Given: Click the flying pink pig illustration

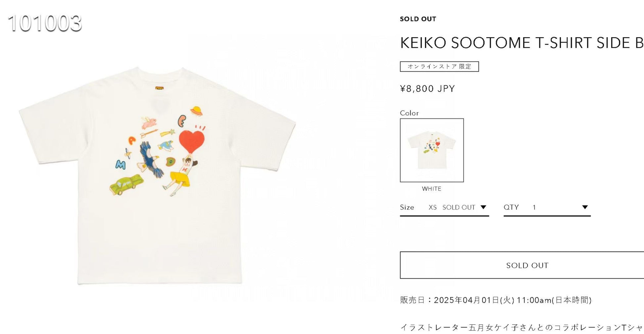Looking at the screenshot, I should [x=149, y=123].
